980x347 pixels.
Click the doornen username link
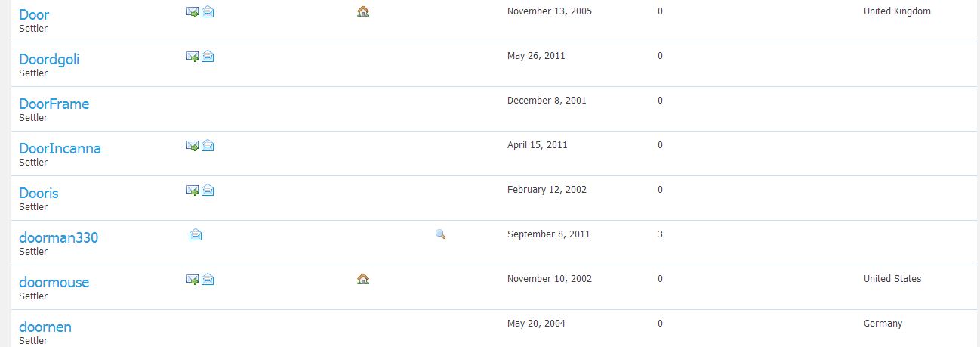point(45,327)
